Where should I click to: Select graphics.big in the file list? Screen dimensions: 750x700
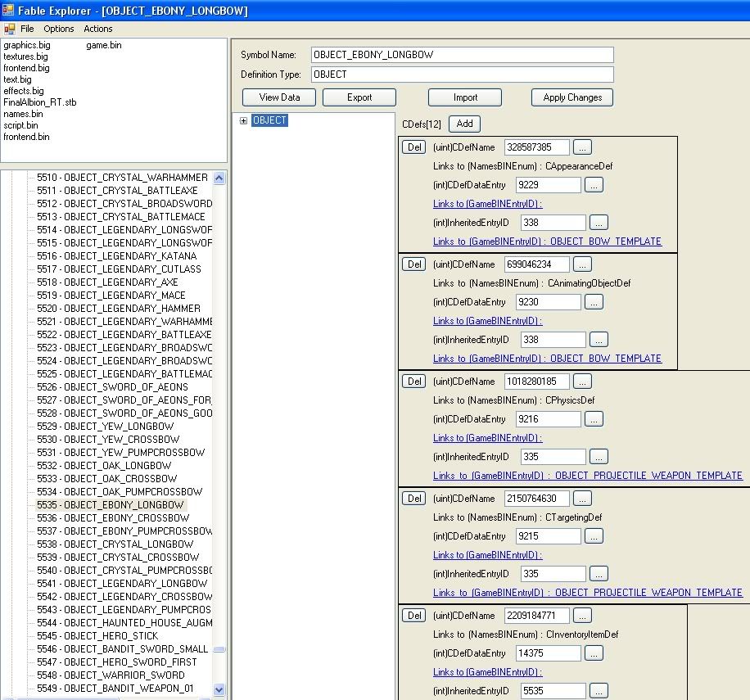click(x=27, y=45)
